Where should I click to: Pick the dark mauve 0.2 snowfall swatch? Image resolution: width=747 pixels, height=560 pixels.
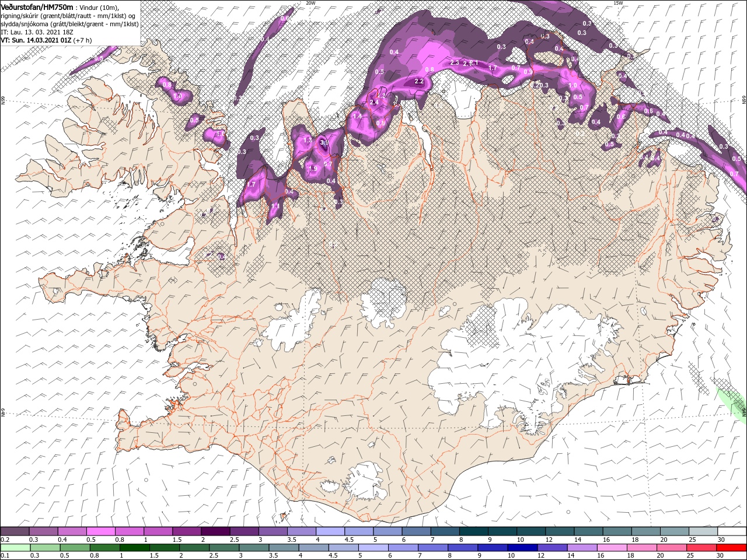click(15, 531)
